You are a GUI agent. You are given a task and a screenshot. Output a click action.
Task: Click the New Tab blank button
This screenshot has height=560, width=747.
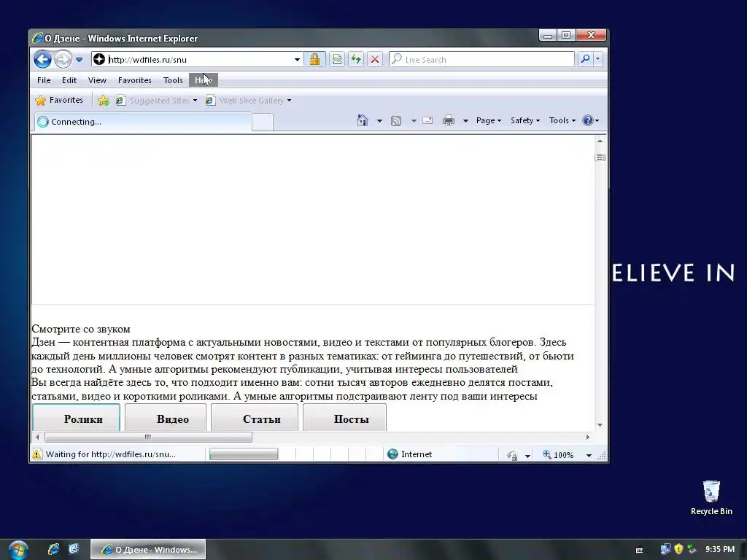click(x=263, y=122)
